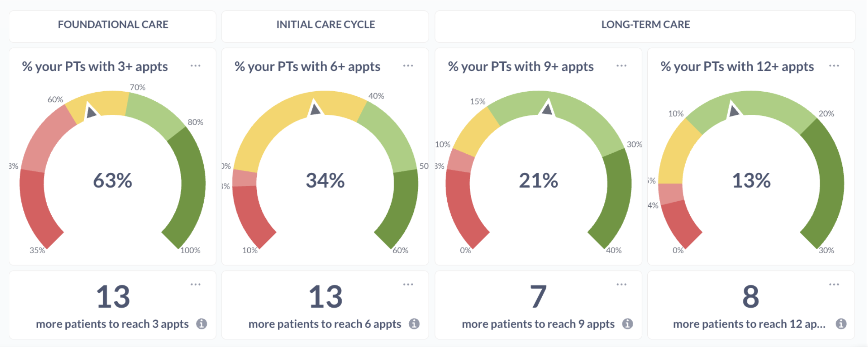Click the '% your PTs with 12+ appts' title
Image resolution: width=868 pixels, height=347 pixels.
737,67
